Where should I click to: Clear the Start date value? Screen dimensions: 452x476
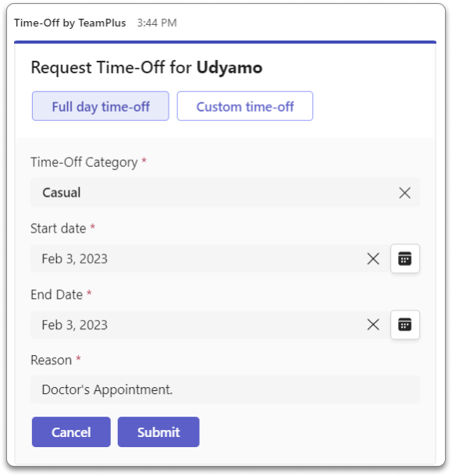click(373, 258)
